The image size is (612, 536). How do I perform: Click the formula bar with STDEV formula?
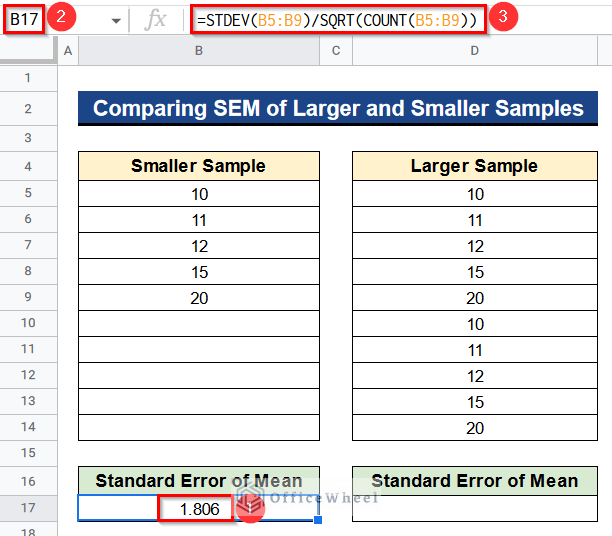point(338,20)
